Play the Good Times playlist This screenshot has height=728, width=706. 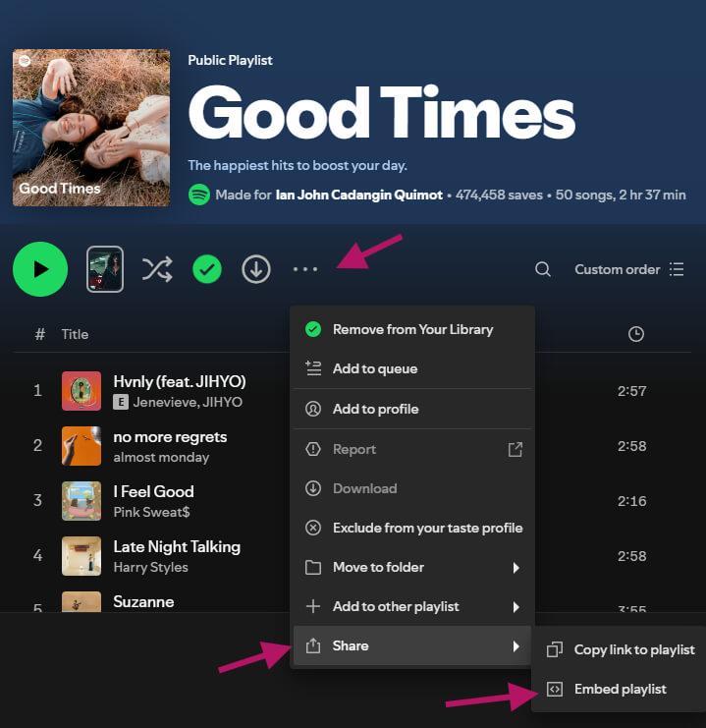point(40,269)
